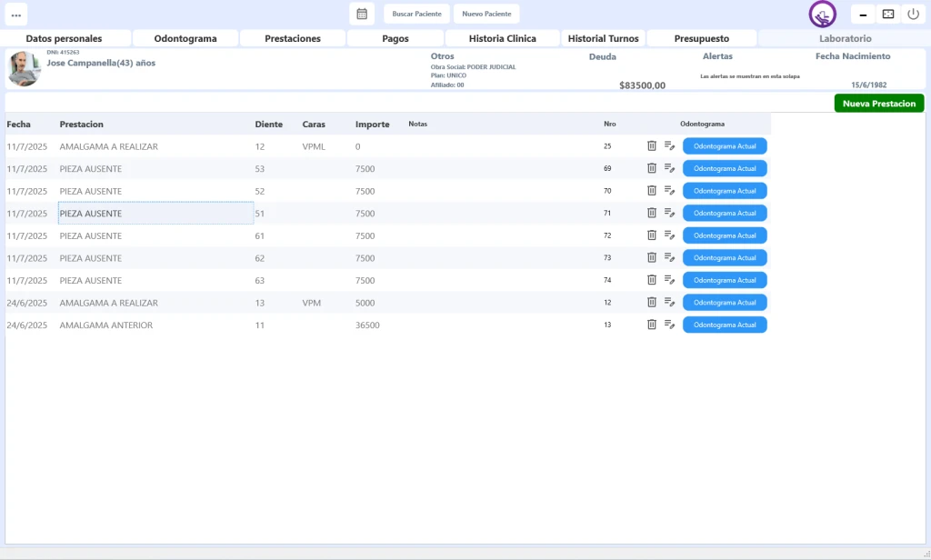Click the Buscar Paciente button

point(416,14)
